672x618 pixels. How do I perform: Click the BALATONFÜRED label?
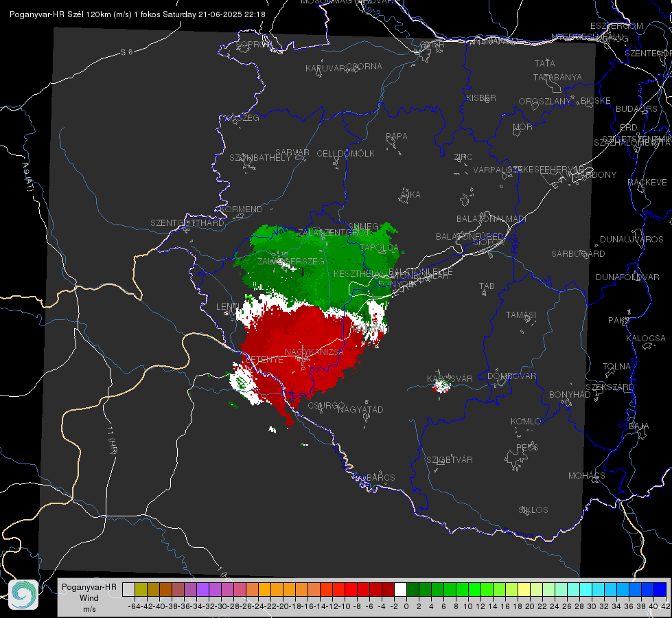point(470,237)
